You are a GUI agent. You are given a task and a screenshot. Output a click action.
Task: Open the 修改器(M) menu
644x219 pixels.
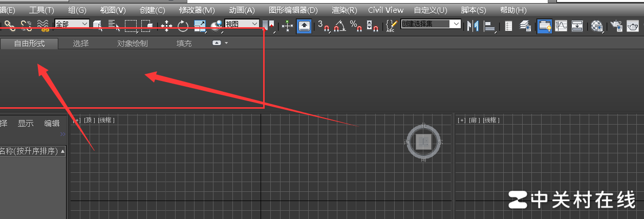197,10
